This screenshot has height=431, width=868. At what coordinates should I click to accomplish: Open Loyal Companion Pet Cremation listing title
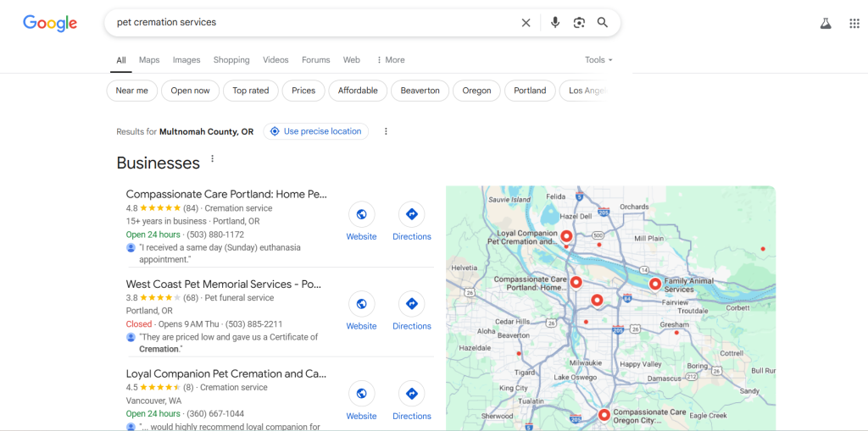[226, 373]
